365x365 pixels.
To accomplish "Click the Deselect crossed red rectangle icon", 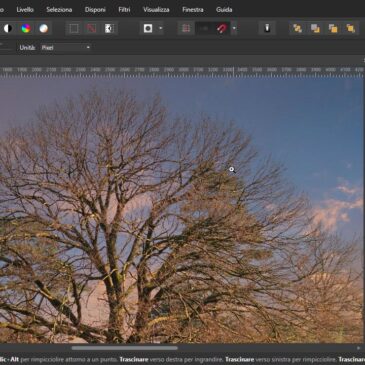I will click(91, 28).
